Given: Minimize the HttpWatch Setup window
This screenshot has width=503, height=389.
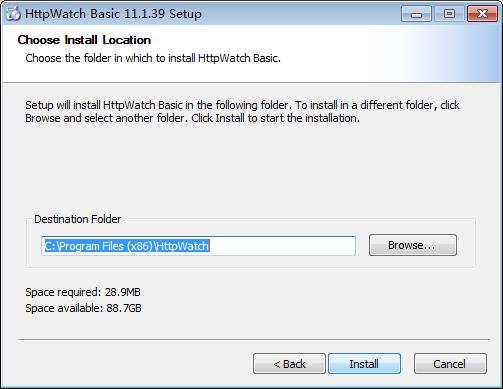Looking at the screenshot, I should point(416,14).
